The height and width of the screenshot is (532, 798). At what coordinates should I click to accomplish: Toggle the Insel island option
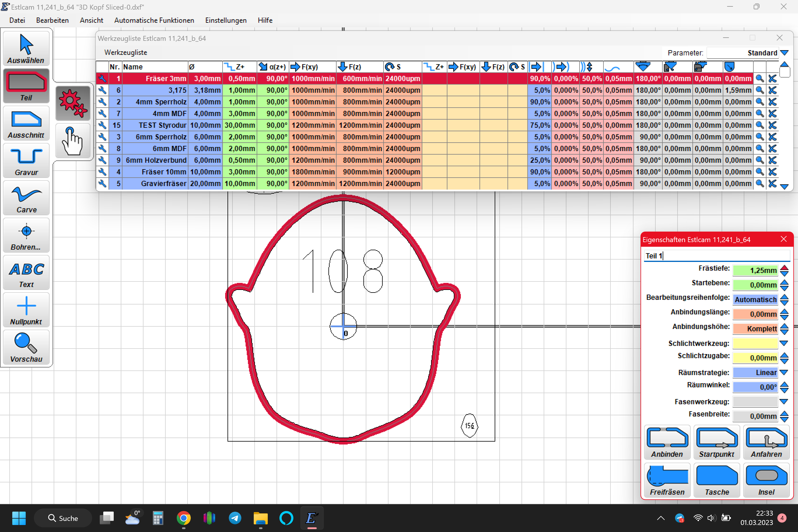tap(766, 480)
